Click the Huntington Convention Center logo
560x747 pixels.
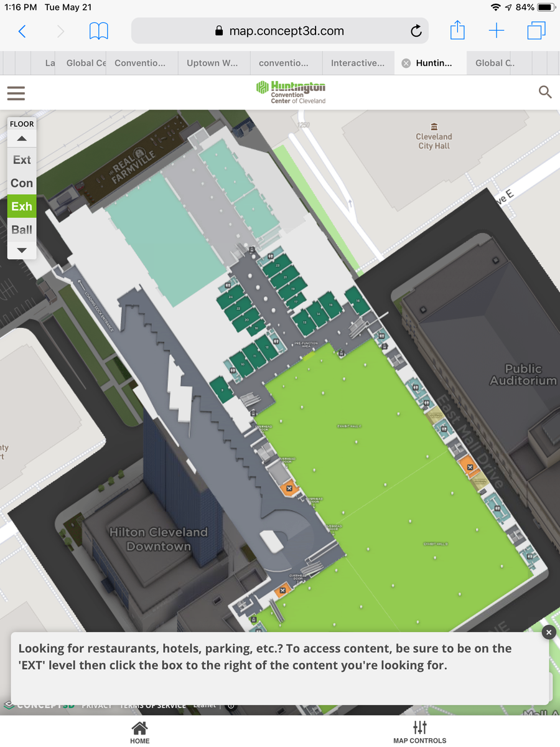point(291,92)
